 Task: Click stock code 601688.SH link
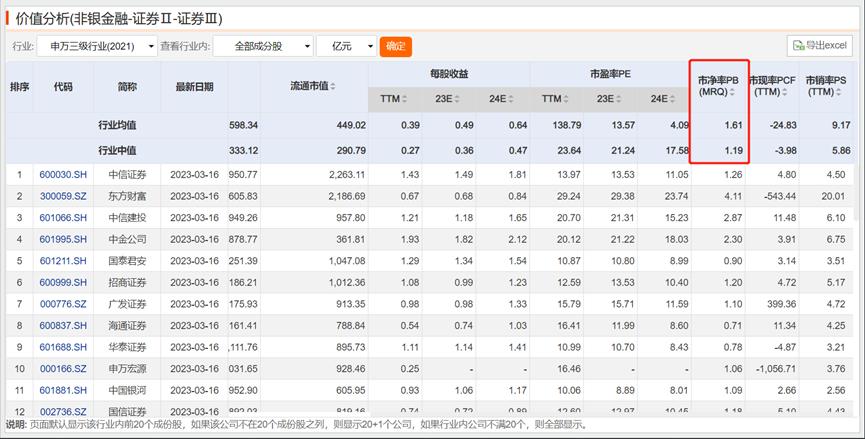tap(63, 346)
